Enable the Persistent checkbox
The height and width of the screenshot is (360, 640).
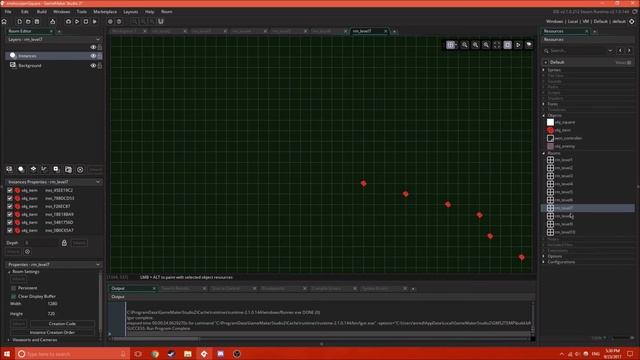[x=13, y=288]
